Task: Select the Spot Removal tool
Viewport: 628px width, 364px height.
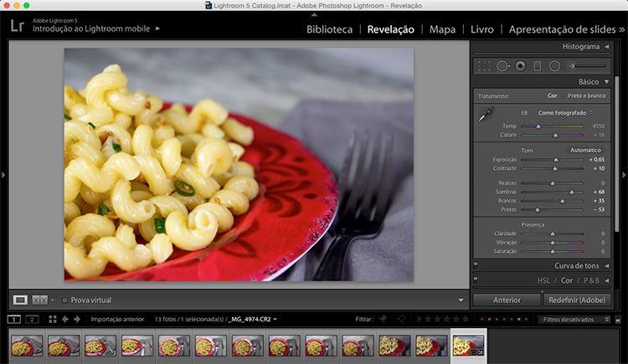Action: [x=502, y=65]
